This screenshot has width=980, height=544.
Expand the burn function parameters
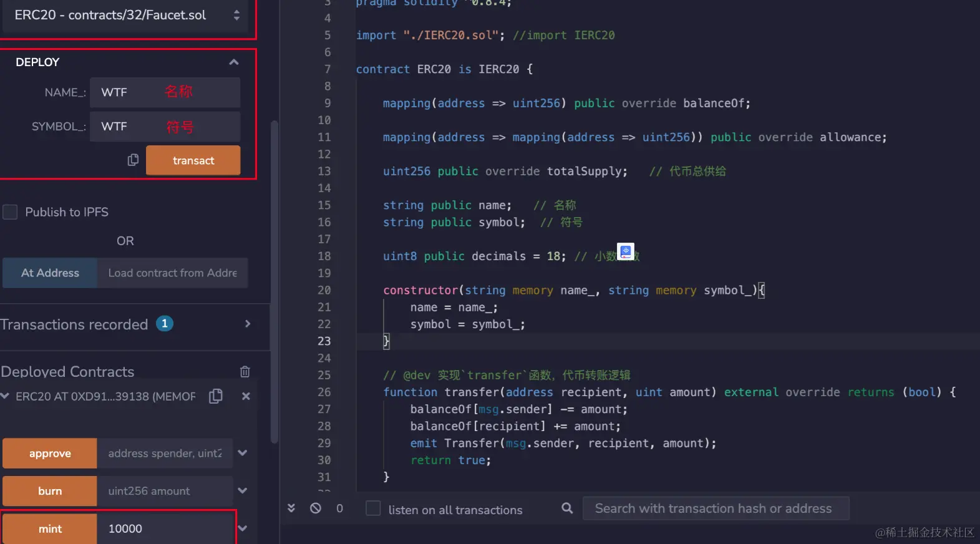[x=243, y=491]
